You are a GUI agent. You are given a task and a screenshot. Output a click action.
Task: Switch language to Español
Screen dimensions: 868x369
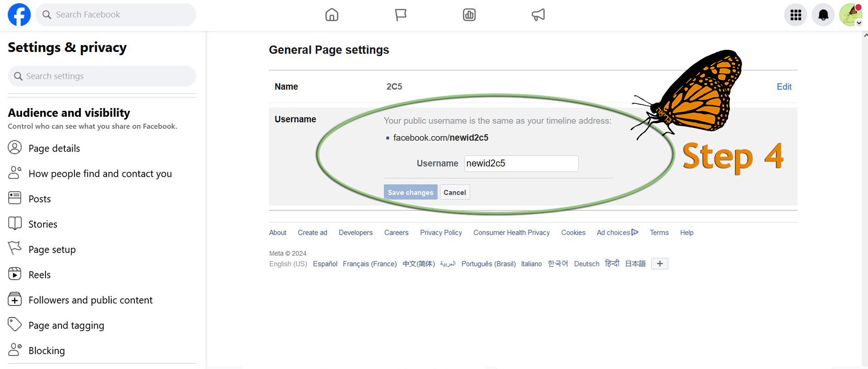325,264
